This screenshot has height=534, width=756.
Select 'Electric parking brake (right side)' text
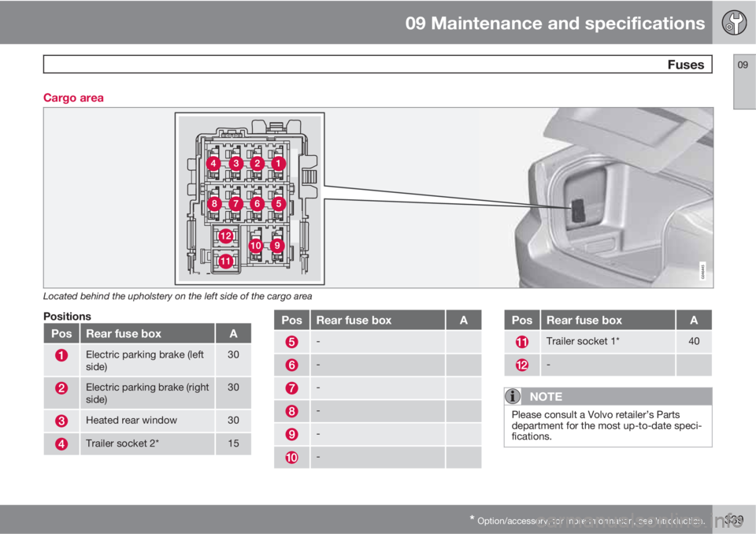coord(147,393)
